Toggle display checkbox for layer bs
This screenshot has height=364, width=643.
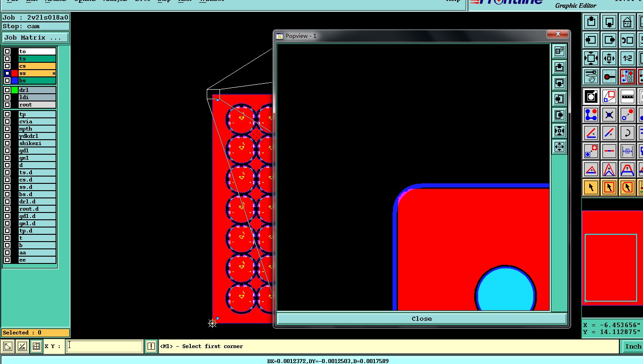point(7,81)
